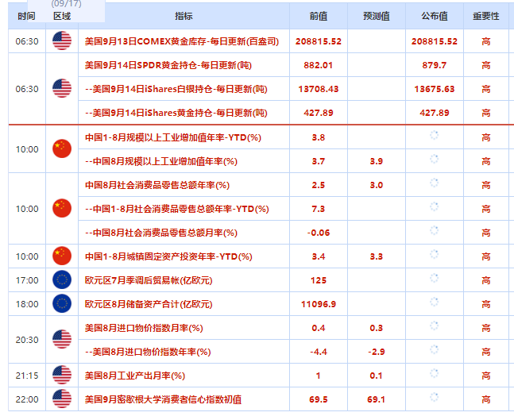Click the US flag in the COMEX gold inventory row

[x=62, y=41]
